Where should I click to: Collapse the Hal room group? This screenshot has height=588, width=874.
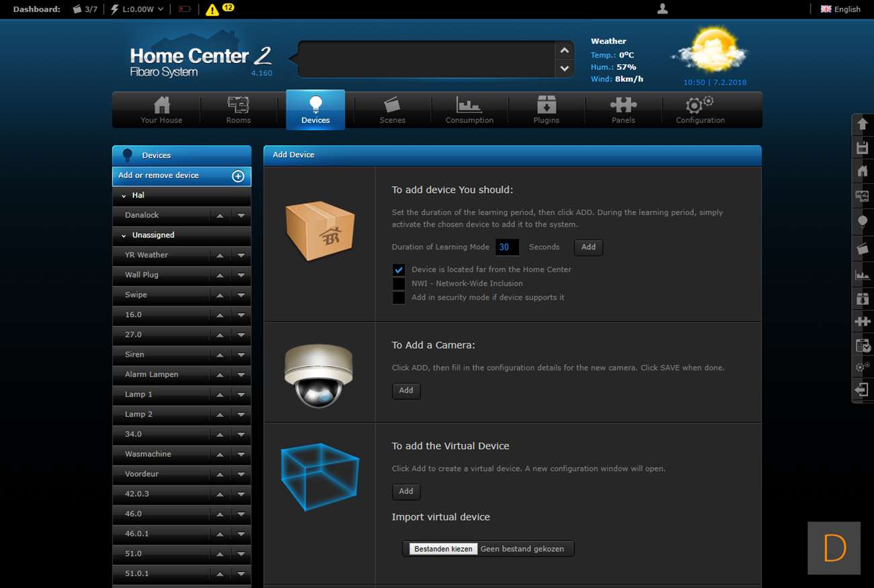124,196
